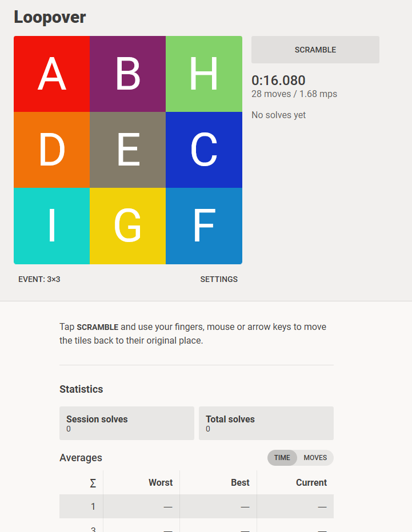The height and width of the screenshot is (532, 412).
Task: Switch averages to MOVES
Action: click(x=315, y=458)
